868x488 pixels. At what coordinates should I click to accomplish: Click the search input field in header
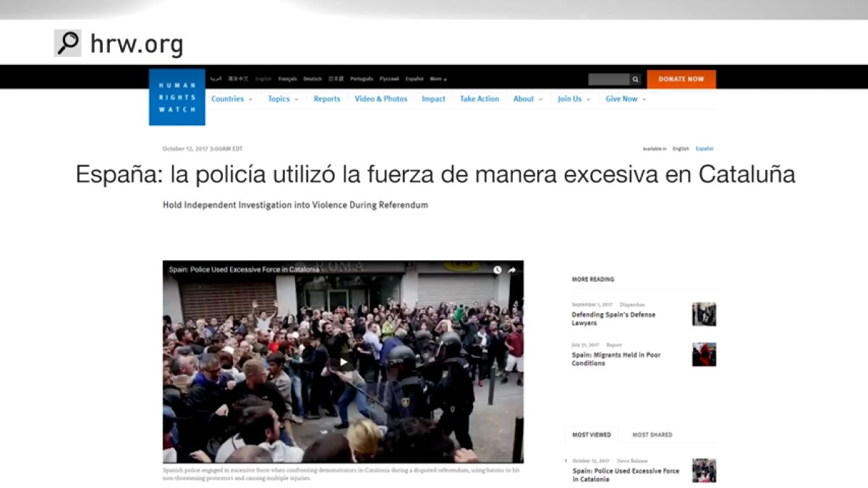pyautogui.click(x=608, y=80)
